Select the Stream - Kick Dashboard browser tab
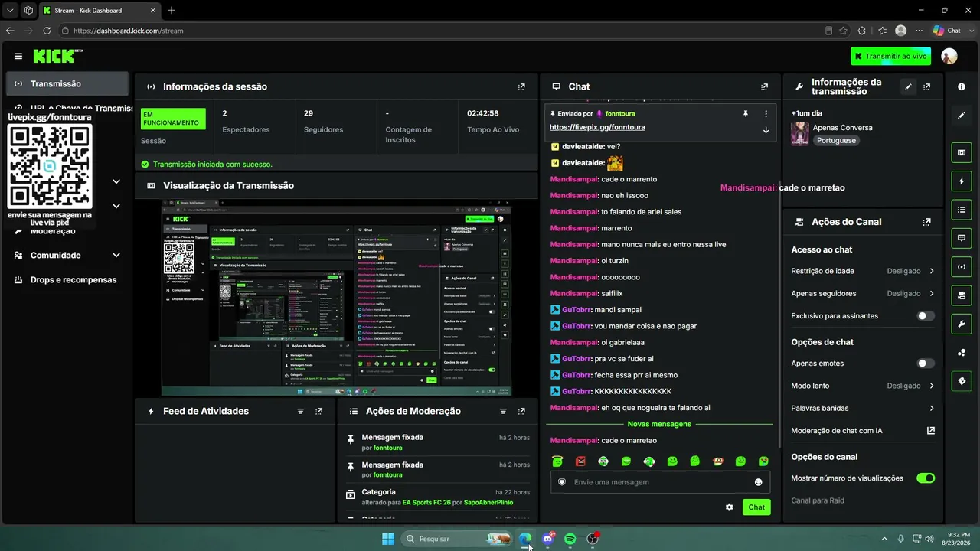 coord(98,10)
